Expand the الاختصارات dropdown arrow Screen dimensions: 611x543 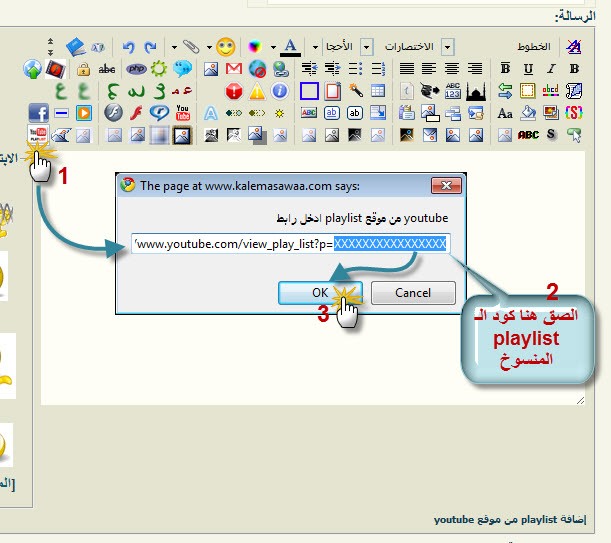[x=447, y=47]
